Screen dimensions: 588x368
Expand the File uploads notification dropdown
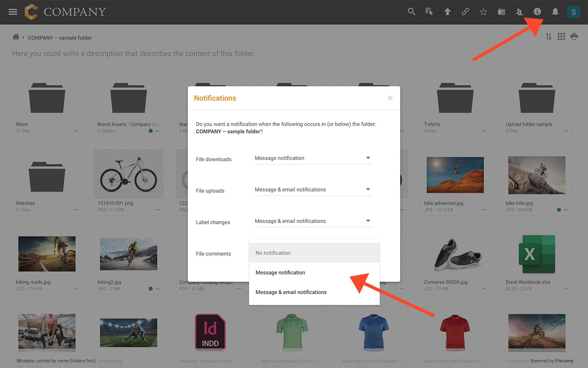tap(313, 190)
